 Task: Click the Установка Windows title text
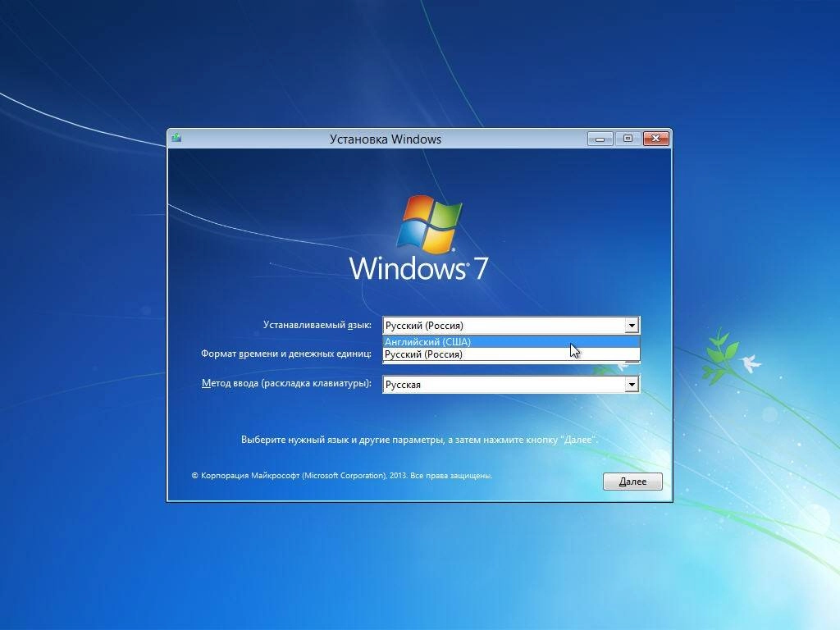tap(386, 139)
